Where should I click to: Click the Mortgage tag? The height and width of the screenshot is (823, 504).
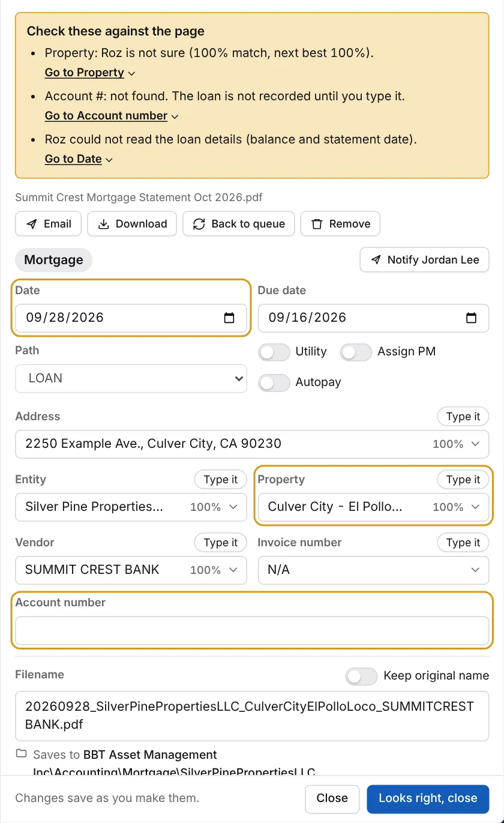[53, 260]
